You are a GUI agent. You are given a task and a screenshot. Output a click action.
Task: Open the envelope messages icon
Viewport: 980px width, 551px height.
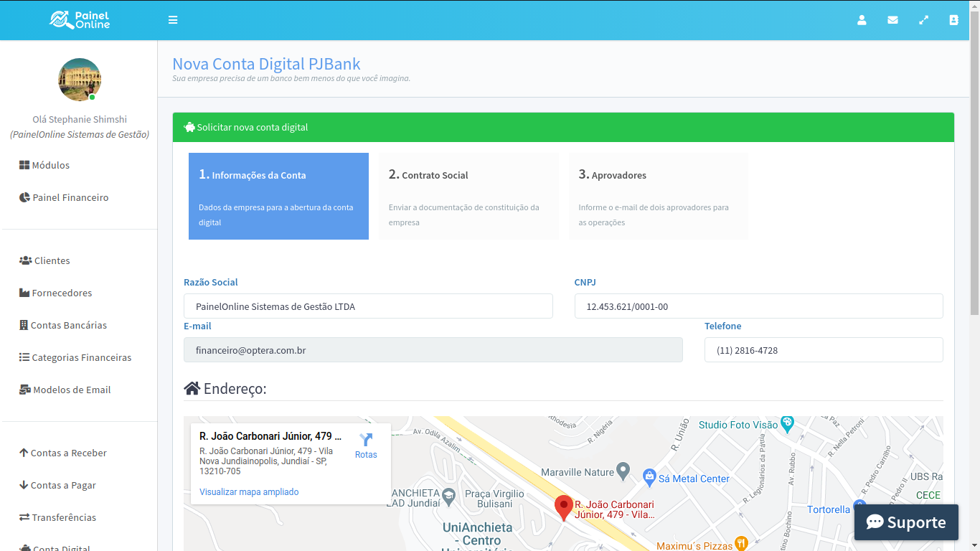click(x=892, y=20)
